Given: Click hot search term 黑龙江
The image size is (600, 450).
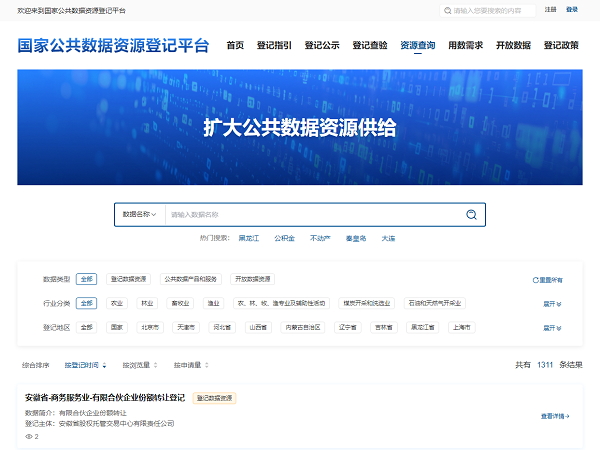Looking at the screenshot, I should coord(248,239).
